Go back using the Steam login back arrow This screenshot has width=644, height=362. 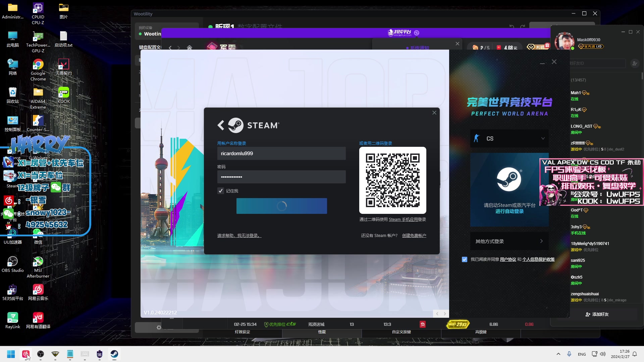coord(221,125)
